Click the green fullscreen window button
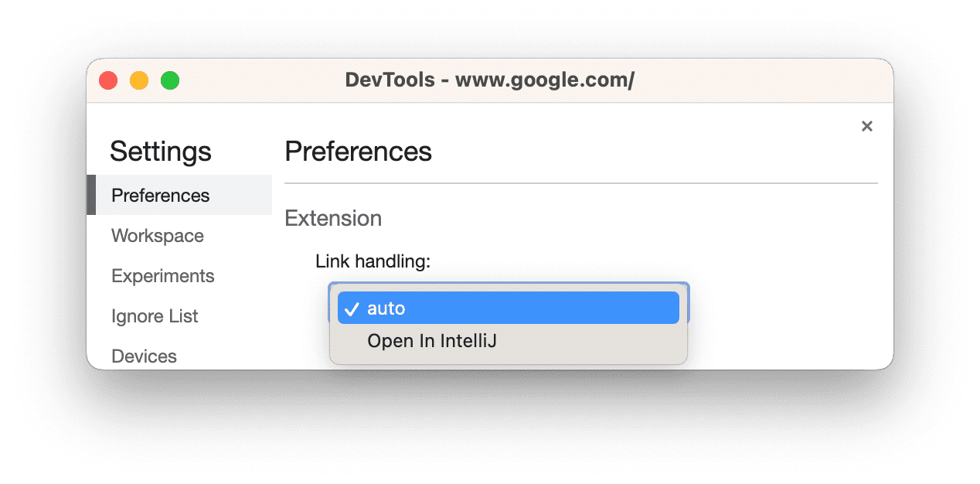This screenshot has width=980, height=484. click(169, 80)
